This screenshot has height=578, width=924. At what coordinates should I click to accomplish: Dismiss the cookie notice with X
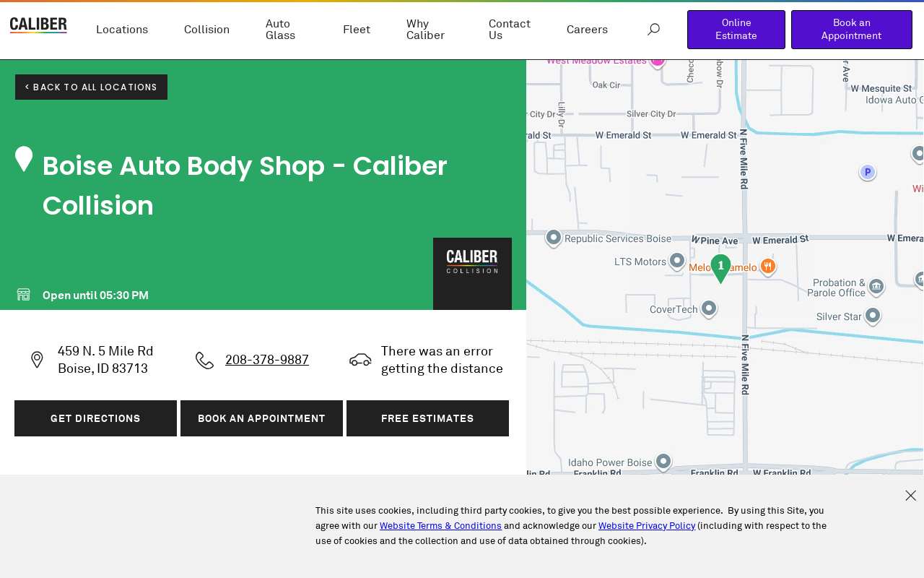click(910, 496)
